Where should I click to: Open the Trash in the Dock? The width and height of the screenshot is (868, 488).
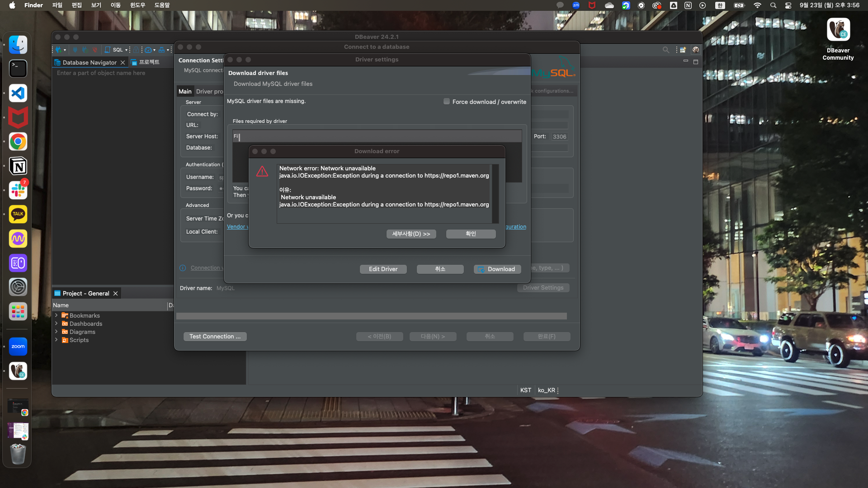point(18,454)
